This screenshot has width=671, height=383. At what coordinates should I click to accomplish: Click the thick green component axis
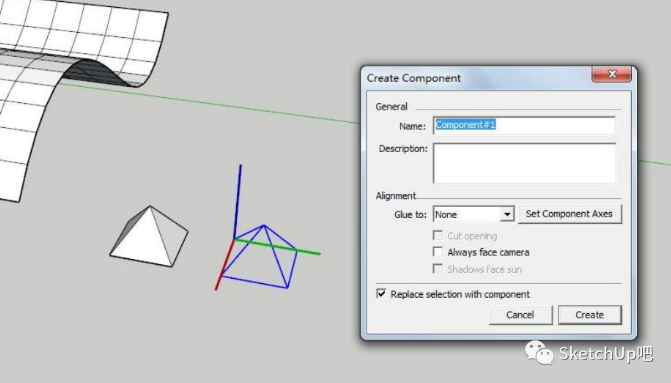pos(277,247)
